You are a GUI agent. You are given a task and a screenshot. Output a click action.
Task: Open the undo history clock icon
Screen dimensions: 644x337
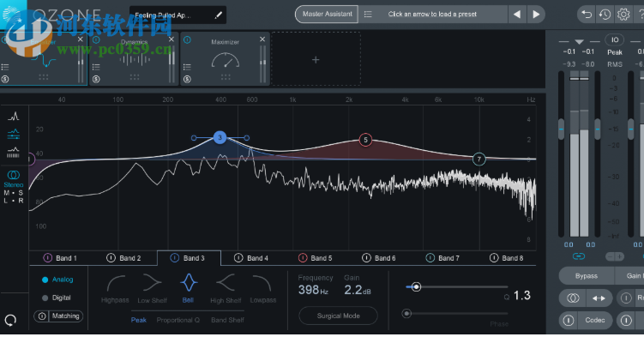pyautogui.click(x=605, y=15)
